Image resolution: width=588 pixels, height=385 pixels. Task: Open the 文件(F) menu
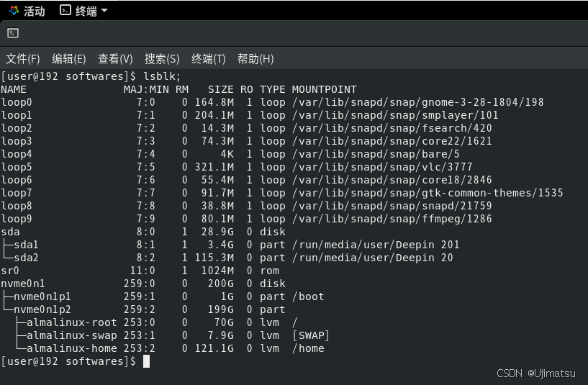23,59
